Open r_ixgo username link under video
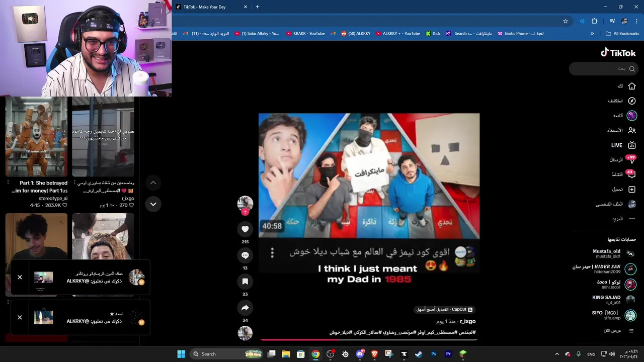The height and width of the screenshot is (362, 644). pyautogui.click(x=467, y=321)
